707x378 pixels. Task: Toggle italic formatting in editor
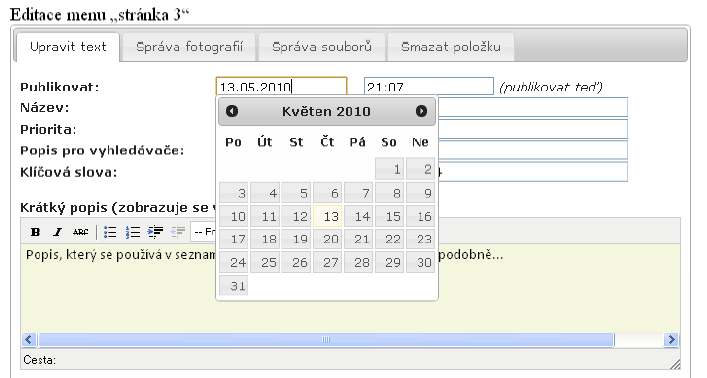pyautogui.click(x=57, y=232)
